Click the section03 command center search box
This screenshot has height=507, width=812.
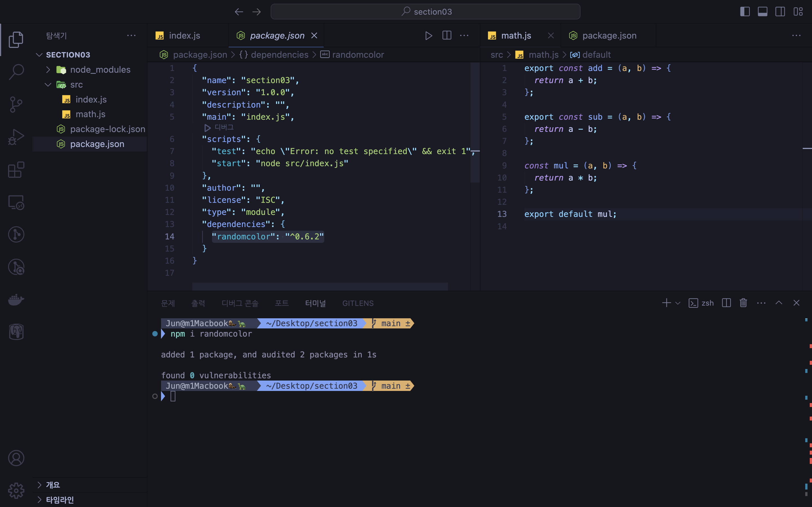pyautogui.click(x=425, y=12)
